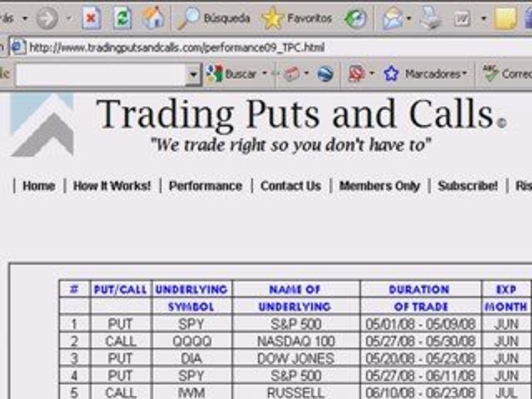Click date range 05/01/08 - 05/09/08
Image resolution: width=532 pixels, height=399 pixels.
[x=421, y=324]
